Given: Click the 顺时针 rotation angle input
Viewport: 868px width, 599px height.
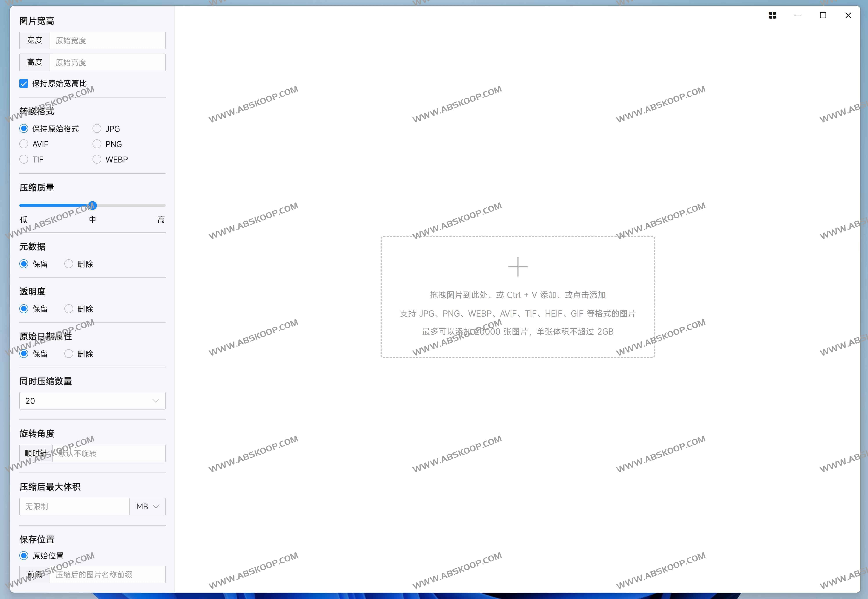Looking at the screenshot, I should tap(109, 453).
